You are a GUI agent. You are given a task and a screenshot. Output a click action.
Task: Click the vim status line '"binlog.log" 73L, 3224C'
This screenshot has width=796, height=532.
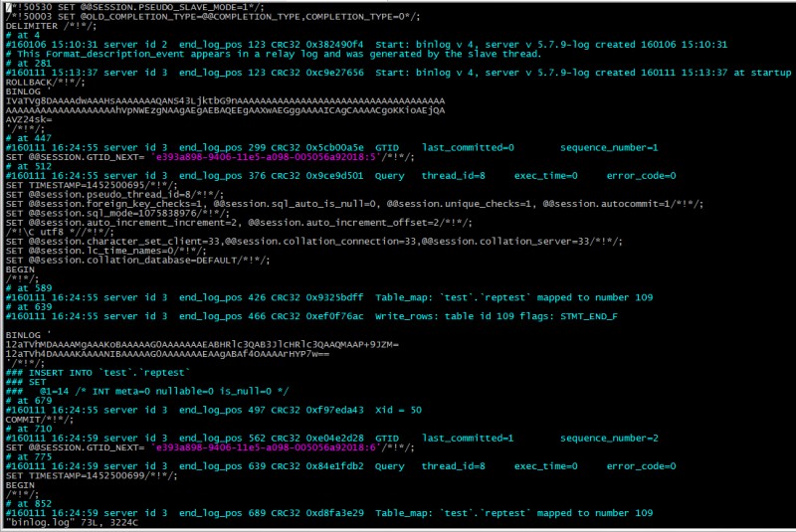coord(72,522)
